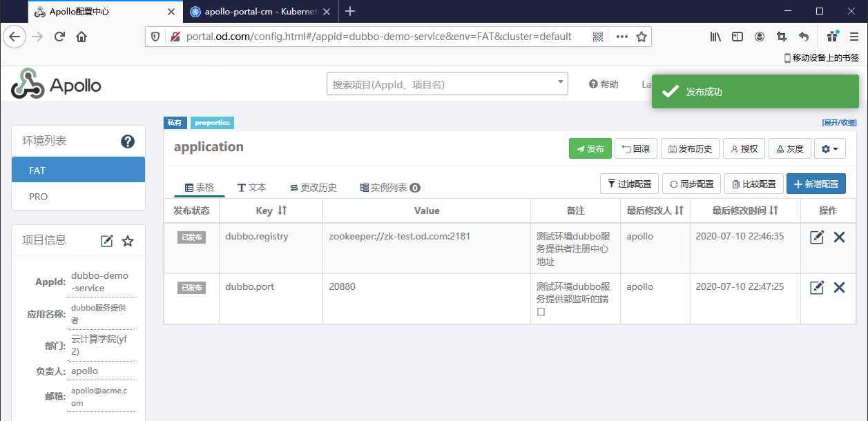
Task: Select PRO environment
Action: point(78,196)
